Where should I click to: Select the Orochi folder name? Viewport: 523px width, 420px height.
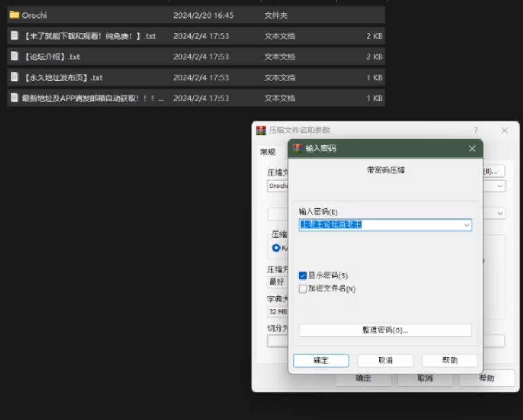34,15
